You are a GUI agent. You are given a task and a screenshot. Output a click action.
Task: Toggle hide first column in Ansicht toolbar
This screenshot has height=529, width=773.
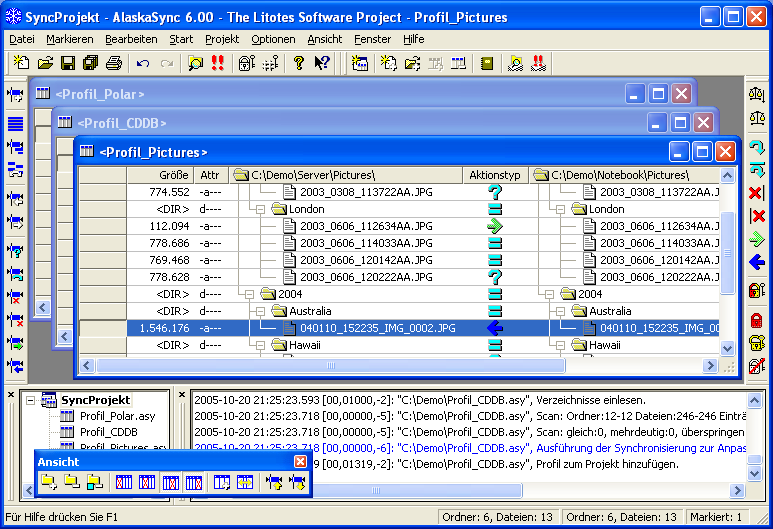124,482
